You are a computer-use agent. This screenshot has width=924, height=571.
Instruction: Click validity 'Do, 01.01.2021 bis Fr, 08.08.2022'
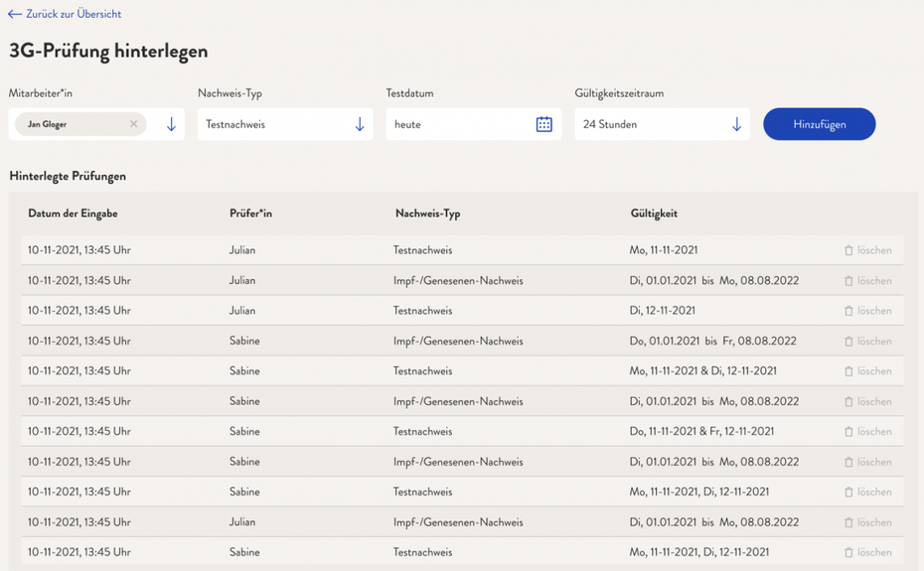[713, 341]
